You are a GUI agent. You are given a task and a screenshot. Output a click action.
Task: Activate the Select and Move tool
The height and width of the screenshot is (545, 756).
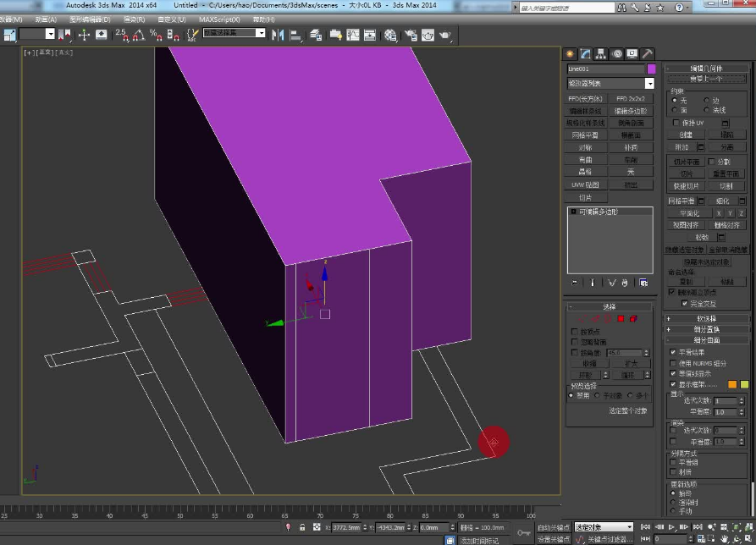[x=84, y=35]
